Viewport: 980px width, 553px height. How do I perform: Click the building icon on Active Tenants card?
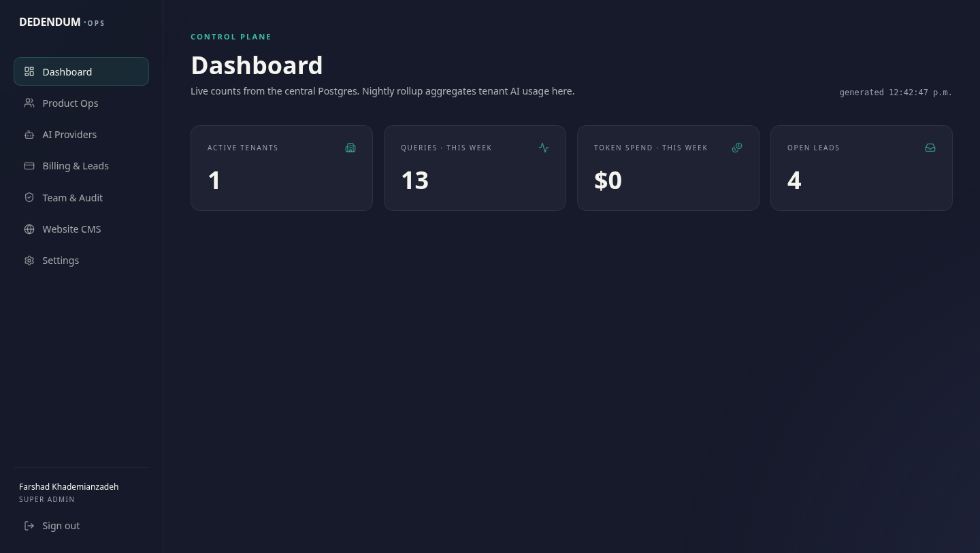pyautogui.click(x=350, y=148)
